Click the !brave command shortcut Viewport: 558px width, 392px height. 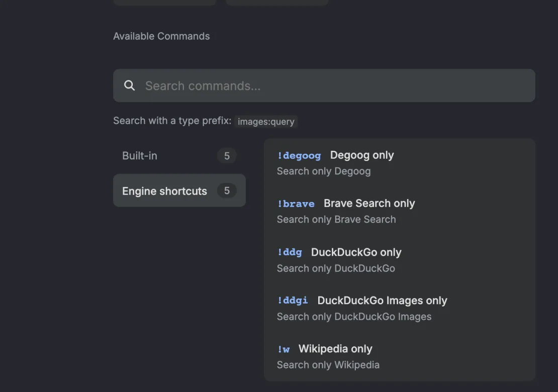296,204
